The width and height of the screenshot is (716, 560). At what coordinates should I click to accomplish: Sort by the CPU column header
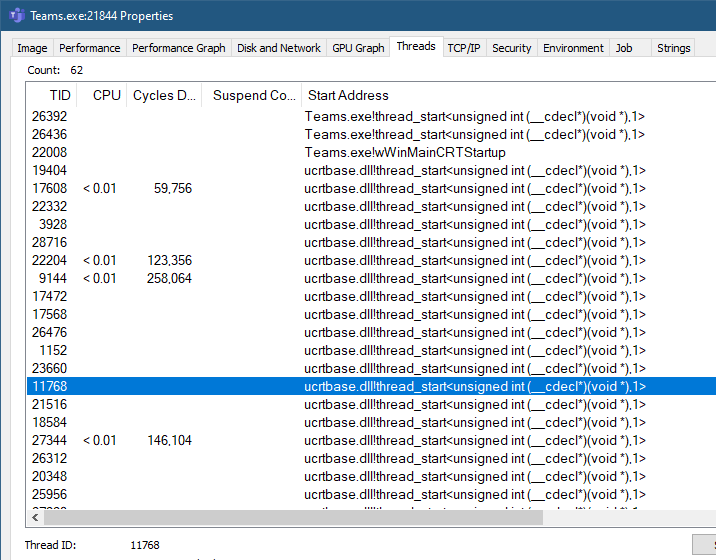[x=102, y=95]
